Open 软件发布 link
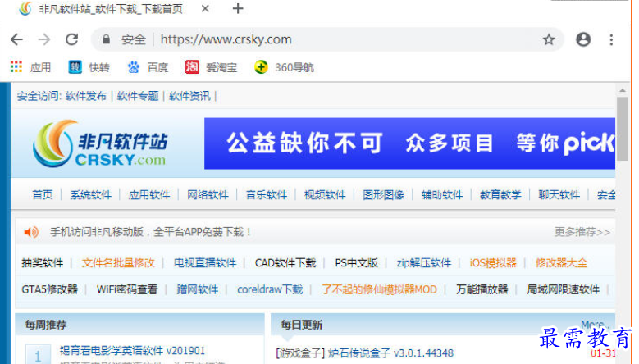Image resolution: width=639 pixels, height=364 pixels. pos(86,96)
